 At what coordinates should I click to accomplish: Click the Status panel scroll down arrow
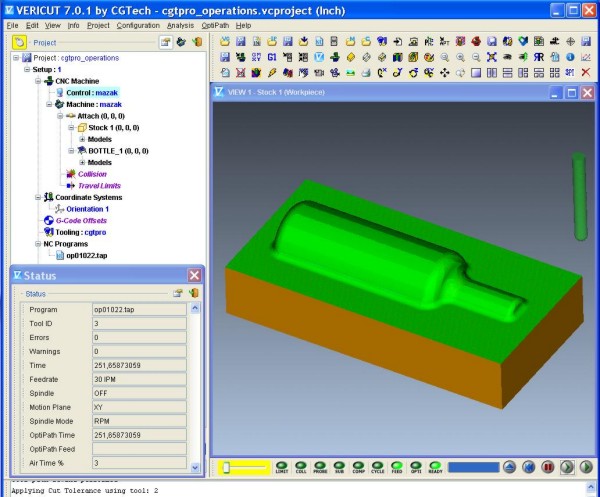click(x=195, y=467)
